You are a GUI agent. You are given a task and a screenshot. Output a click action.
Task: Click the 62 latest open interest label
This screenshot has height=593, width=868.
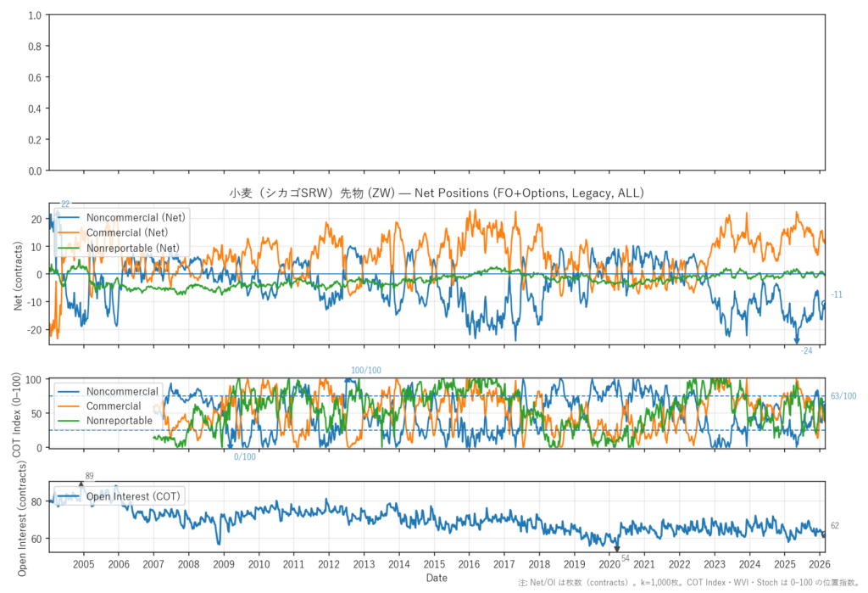click(x=834, y=526)
